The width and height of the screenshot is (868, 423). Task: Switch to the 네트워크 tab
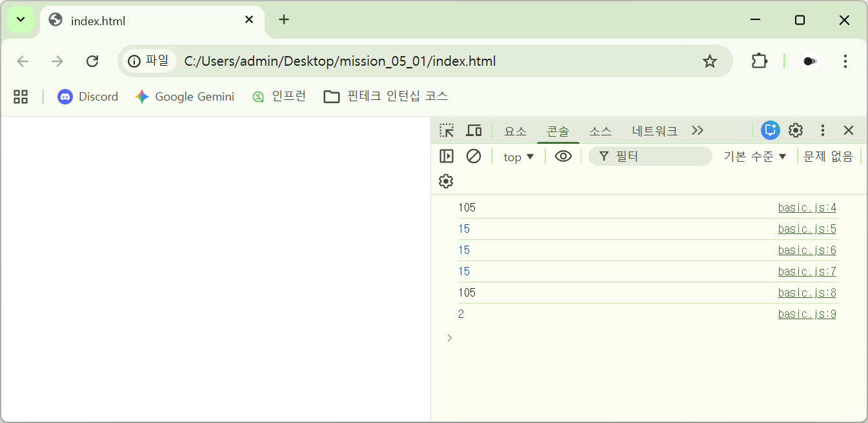coord(654,131)
